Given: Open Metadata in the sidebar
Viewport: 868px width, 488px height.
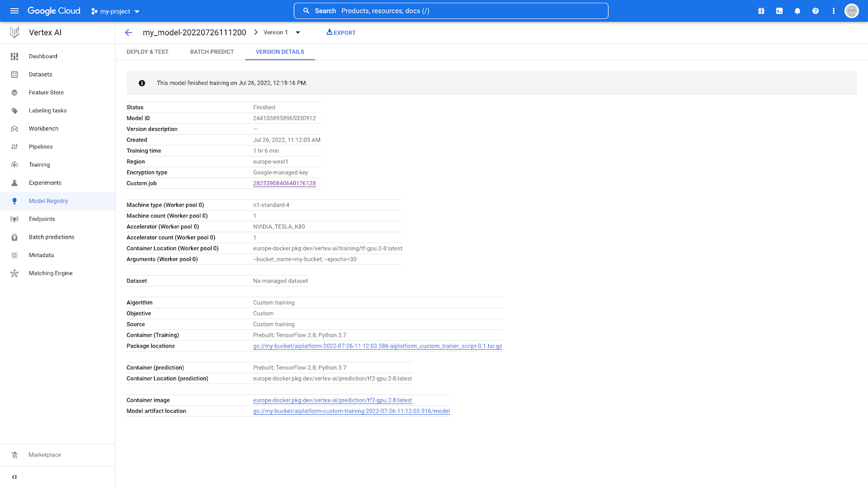Looking at the screenshot, I should pyautogui.click(x=41, y=255).
